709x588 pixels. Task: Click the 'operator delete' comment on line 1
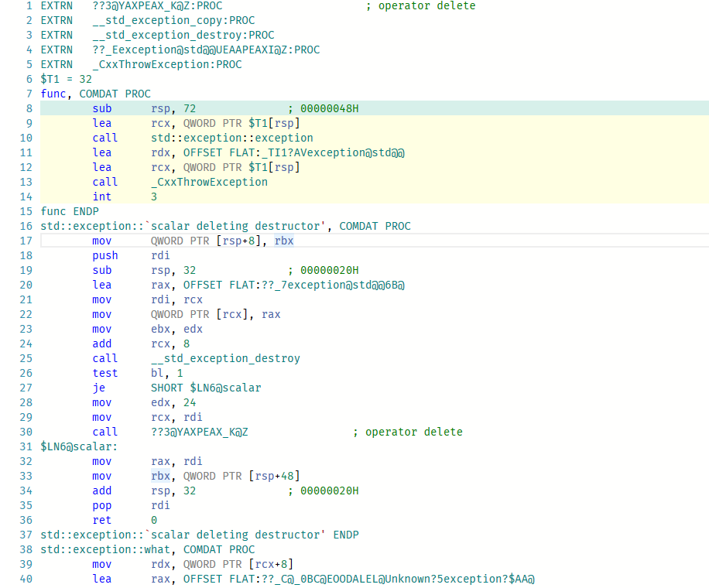pos(426,6)
